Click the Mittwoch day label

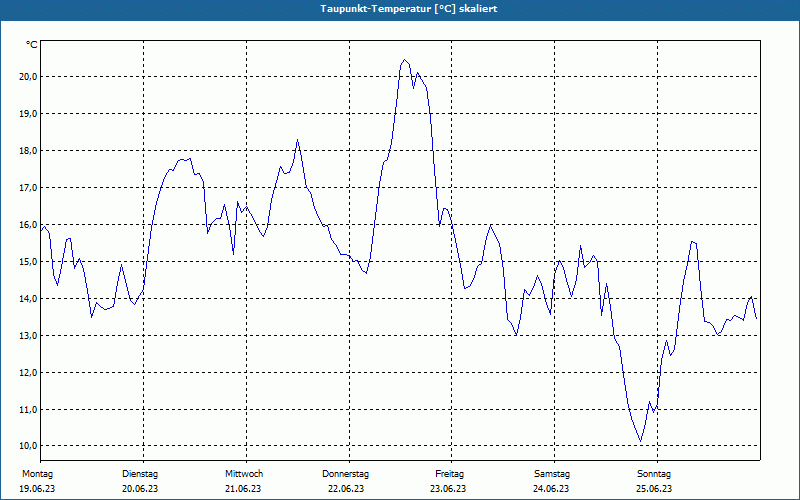[x=244, y=474]
